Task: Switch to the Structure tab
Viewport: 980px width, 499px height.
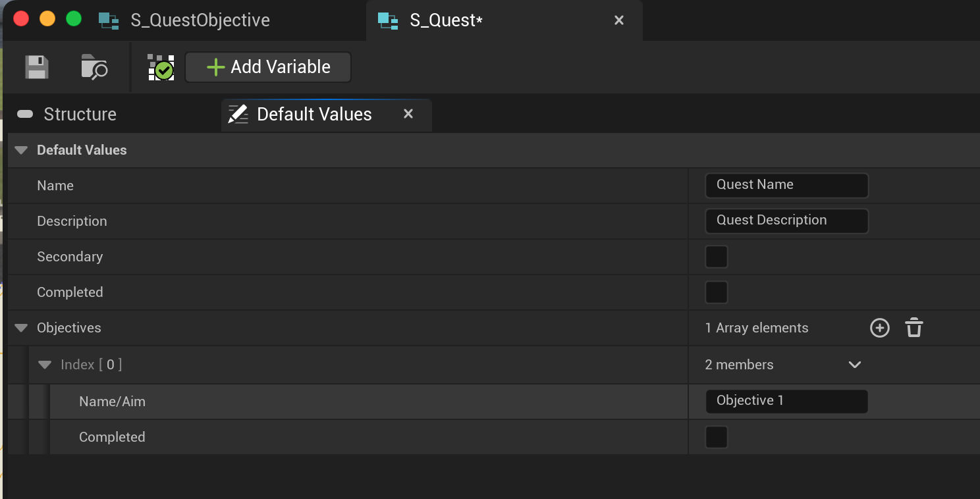Action: point(80,115)
